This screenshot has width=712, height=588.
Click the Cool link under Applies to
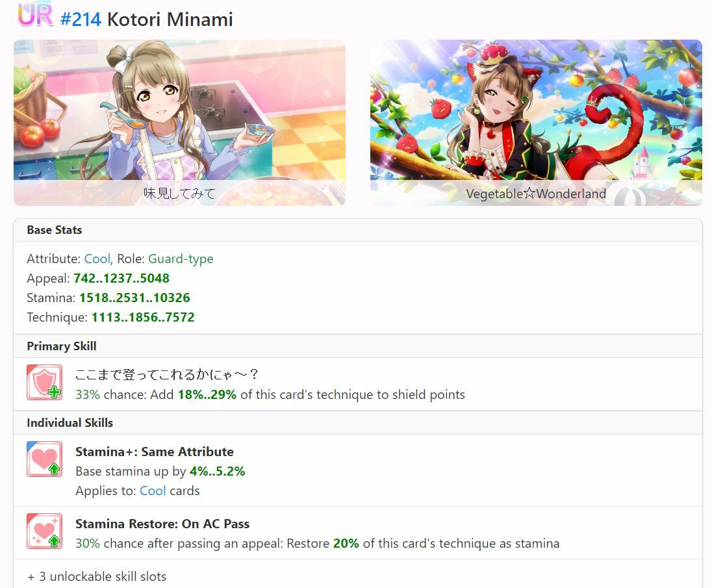pyautogui.click(x=153, y=491)
